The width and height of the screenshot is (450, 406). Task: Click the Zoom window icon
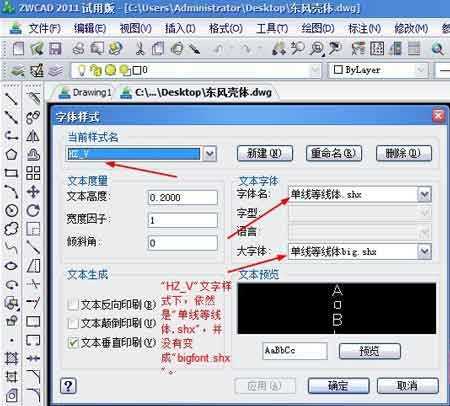317,49
